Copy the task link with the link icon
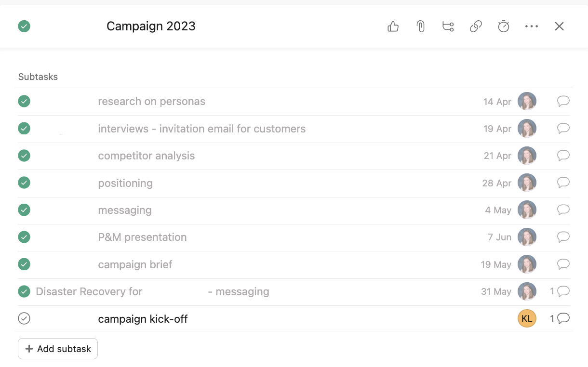Viewport: 588px width, 367px height. coord(476,26)
